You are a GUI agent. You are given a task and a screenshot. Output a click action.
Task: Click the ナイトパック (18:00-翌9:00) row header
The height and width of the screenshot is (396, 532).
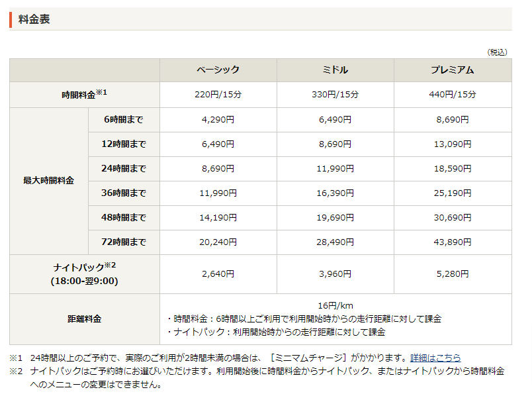(x=84, y=274)
